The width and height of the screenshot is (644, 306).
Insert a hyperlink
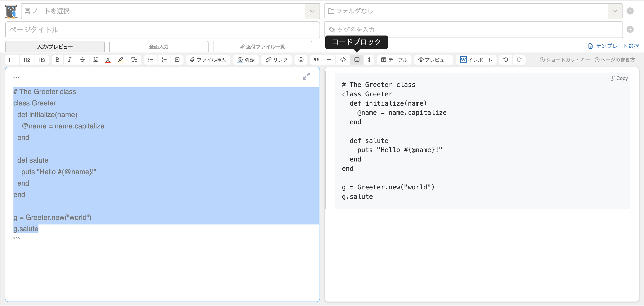[276, 60]
